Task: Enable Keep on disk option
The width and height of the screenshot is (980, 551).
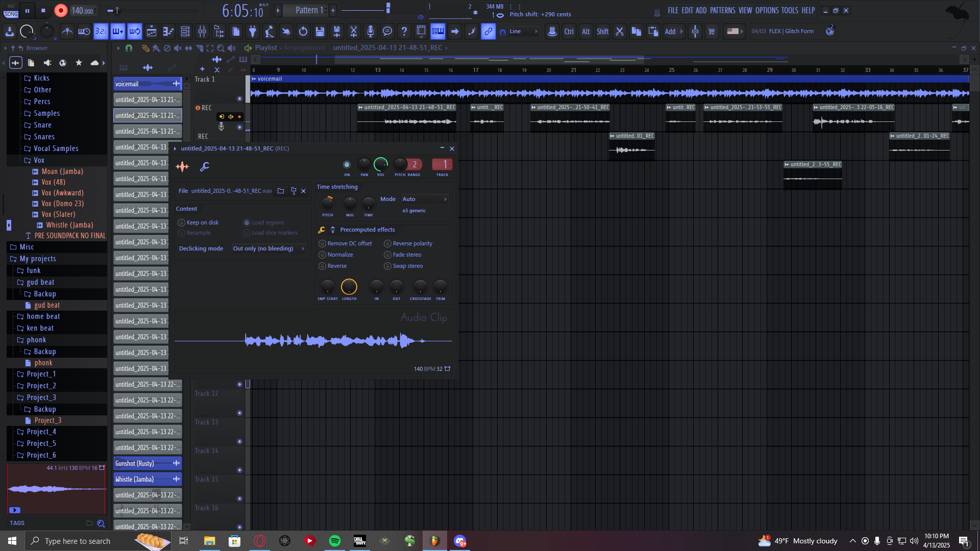Action: point(182,223)
